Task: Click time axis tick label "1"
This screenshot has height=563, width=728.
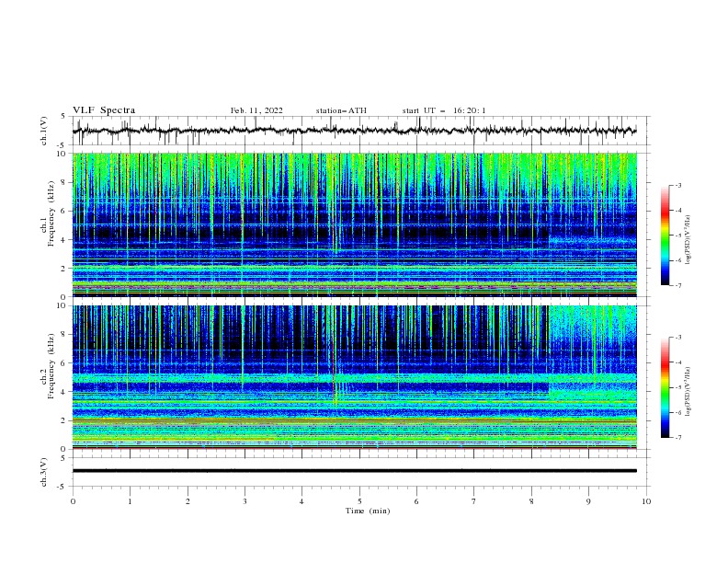Action: click(x=130, y=501)
